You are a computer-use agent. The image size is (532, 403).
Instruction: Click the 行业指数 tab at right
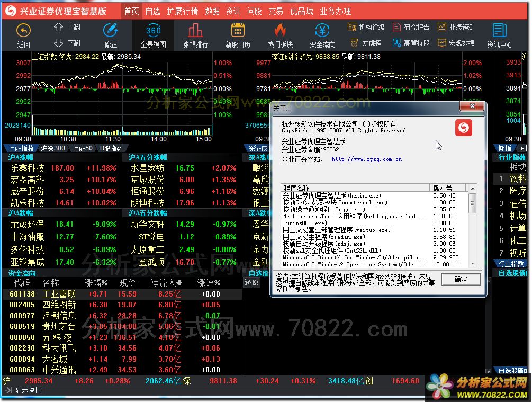511,264
